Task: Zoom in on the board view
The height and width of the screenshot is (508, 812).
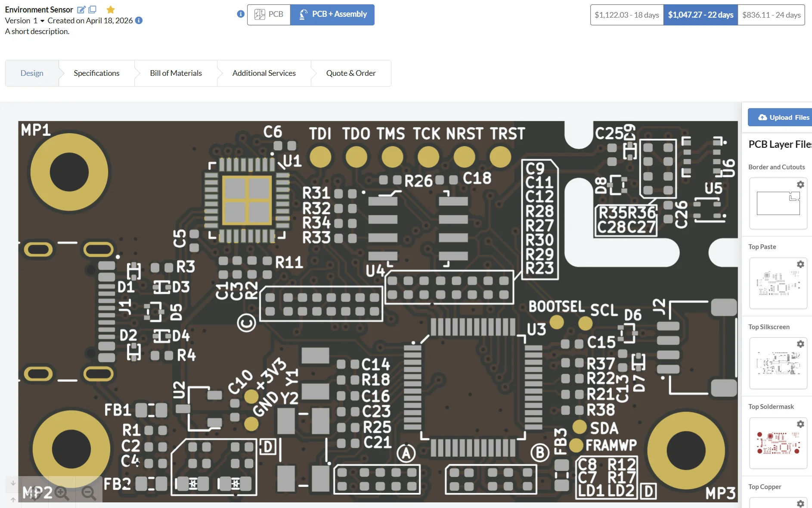Action: [62, 493]
